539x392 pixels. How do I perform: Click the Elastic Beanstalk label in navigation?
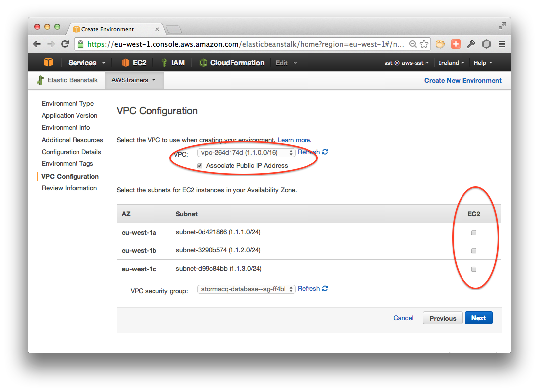[73, 80]
